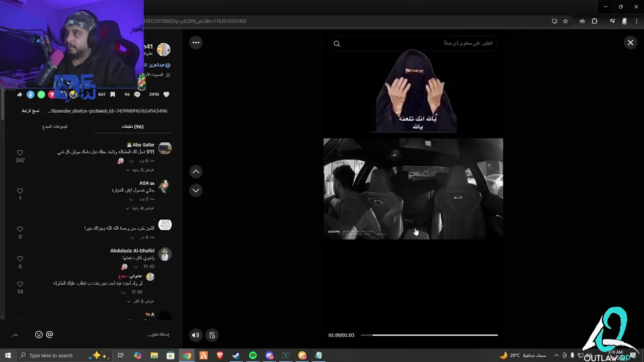Reply to Abu Safar's comment
Viewport: 644px width, 362px height.
tap(131, 160)
